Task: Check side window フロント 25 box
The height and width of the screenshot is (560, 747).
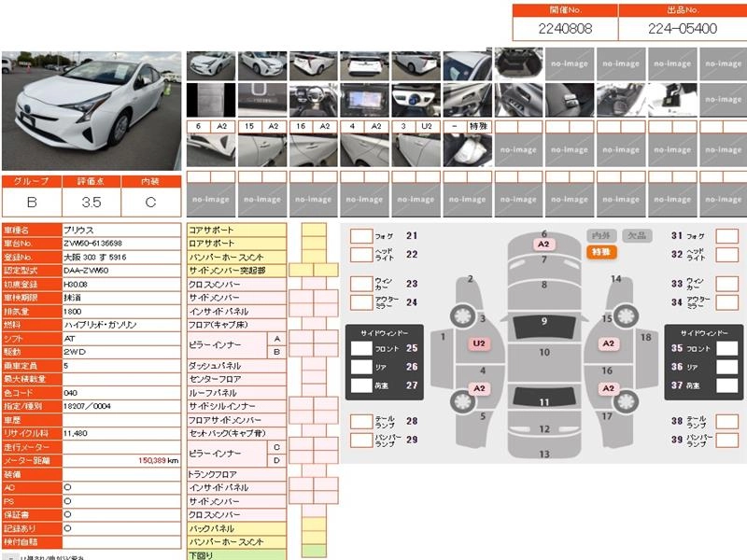Action: click(361, 348)
